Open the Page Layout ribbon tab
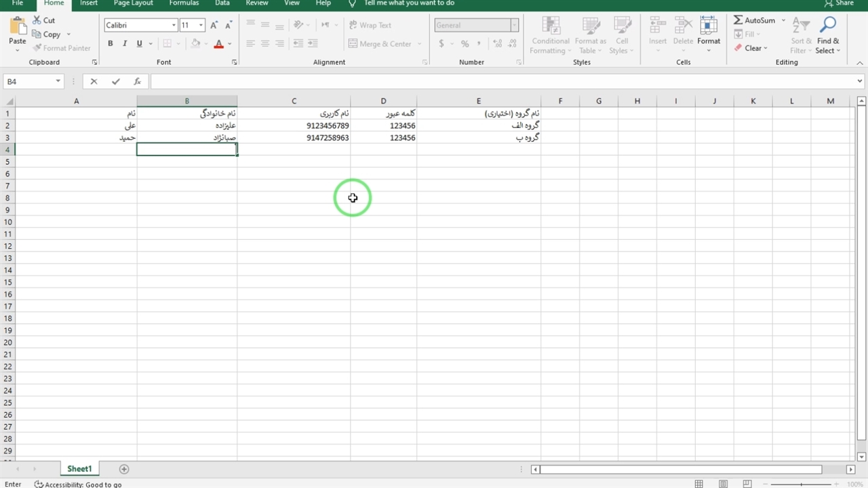The height and width of the screenshot is (488, 868). [133, 3]
